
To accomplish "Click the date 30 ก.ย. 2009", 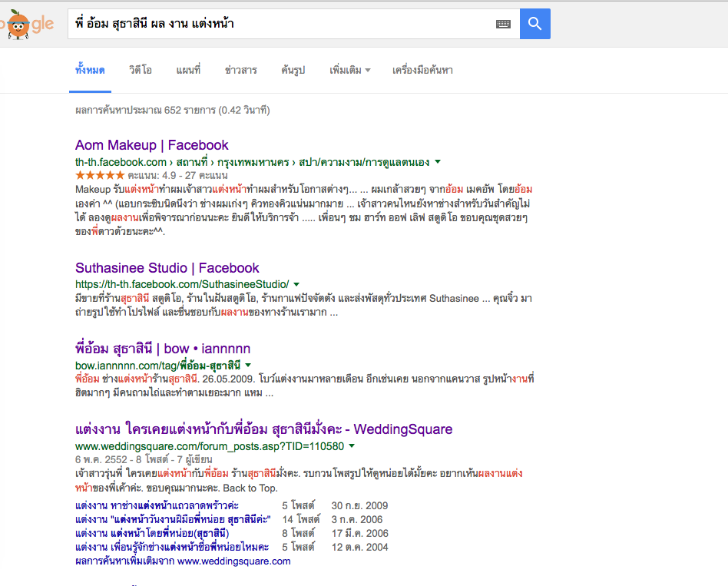I will [360, 505].
